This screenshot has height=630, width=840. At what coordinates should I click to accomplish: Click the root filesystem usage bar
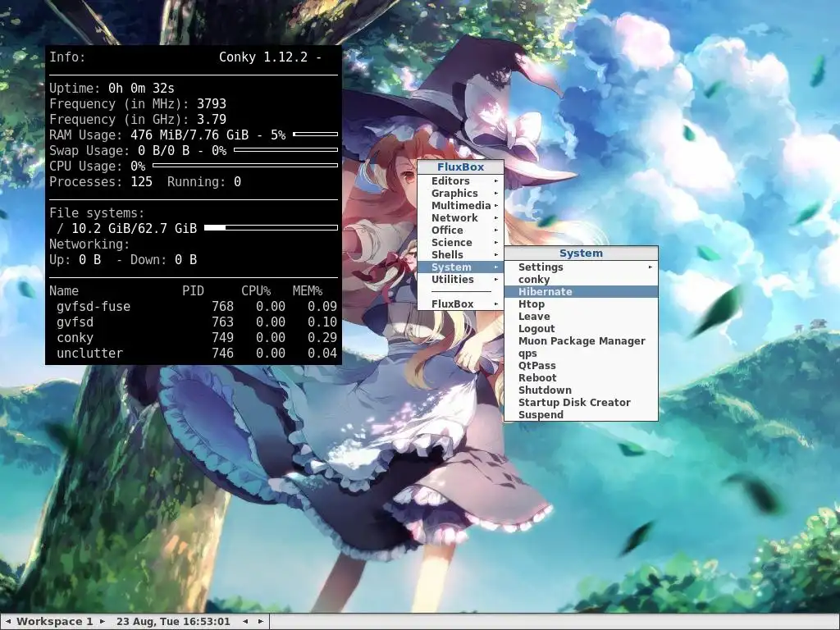(271, 228)
